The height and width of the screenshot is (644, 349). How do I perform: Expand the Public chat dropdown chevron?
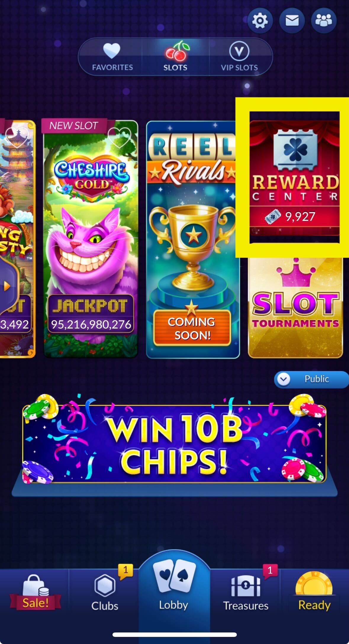284,379
